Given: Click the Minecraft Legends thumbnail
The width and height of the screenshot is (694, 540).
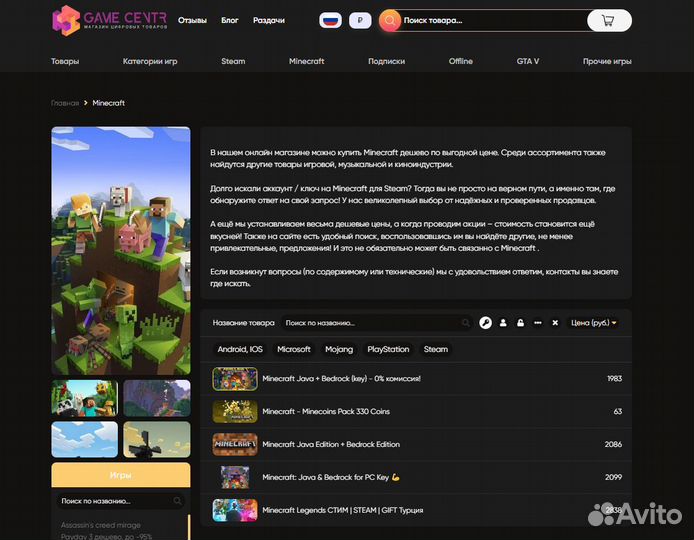Looking at the screenshot, I should coord(235,510).
